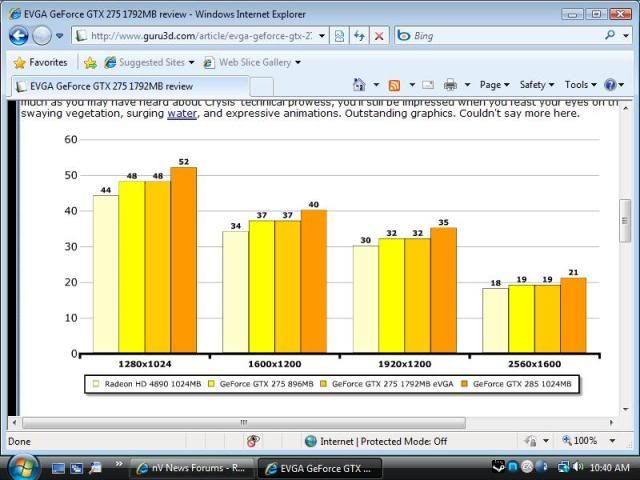This screenshot has width=640, height=480.
Task: Click into the Bing search box
Action: pyautogui.click(x=506, y=36)
